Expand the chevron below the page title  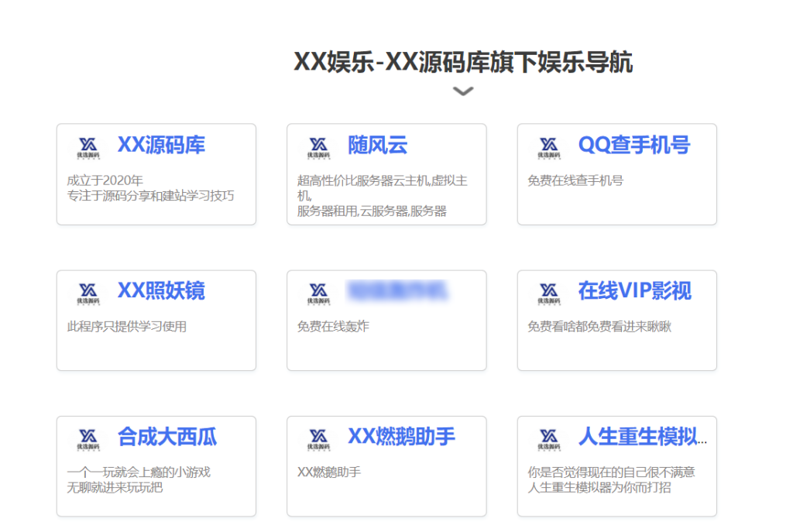462,91
